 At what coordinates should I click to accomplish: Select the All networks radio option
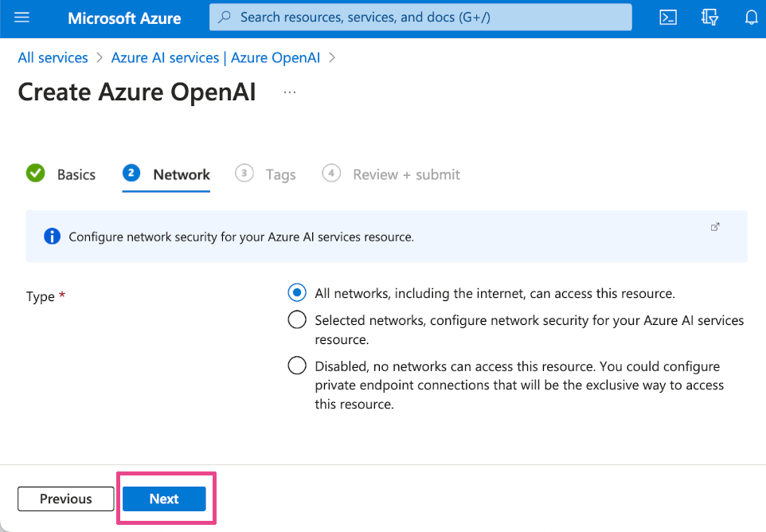tap(297, 293)
